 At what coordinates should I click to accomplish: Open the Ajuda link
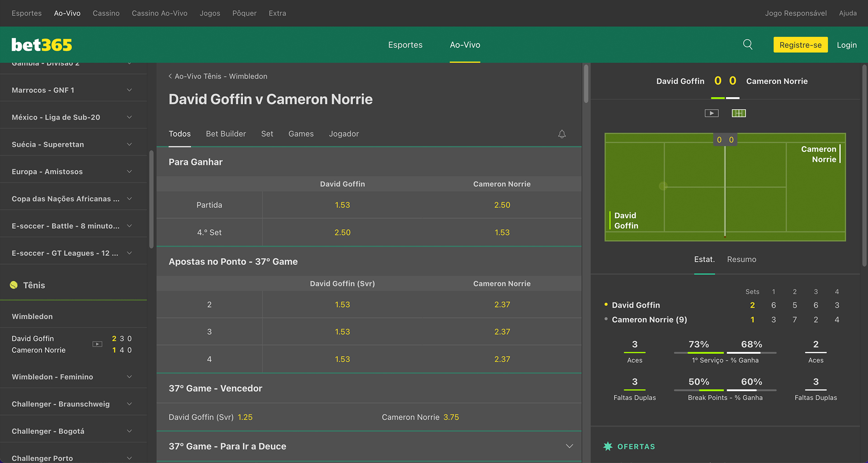click(x=848, y=13)
